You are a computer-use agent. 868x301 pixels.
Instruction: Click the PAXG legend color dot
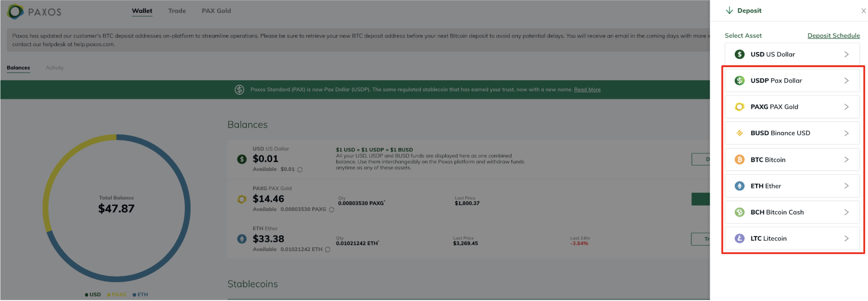(x=109, y=295)
